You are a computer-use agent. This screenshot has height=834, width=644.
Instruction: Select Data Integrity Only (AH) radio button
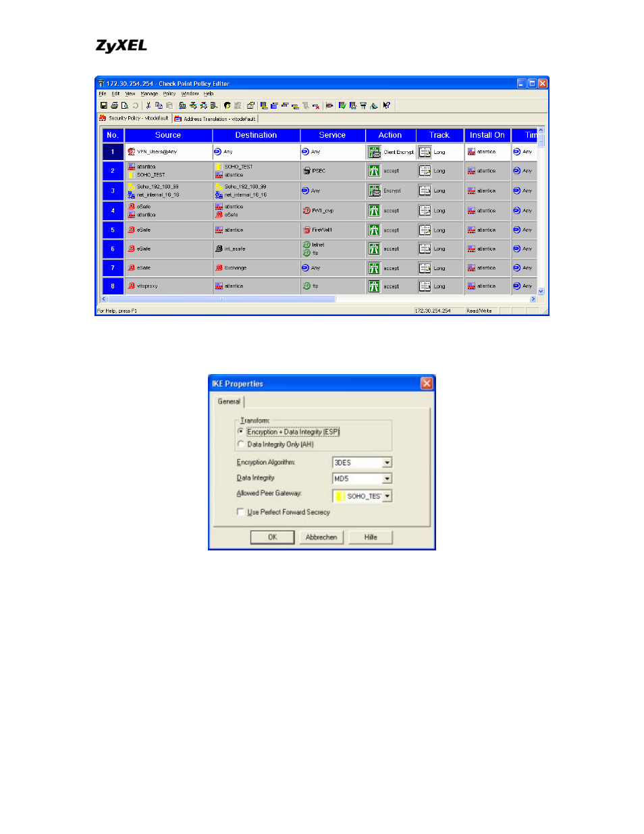pyautogui.click(x=240, y=444)
